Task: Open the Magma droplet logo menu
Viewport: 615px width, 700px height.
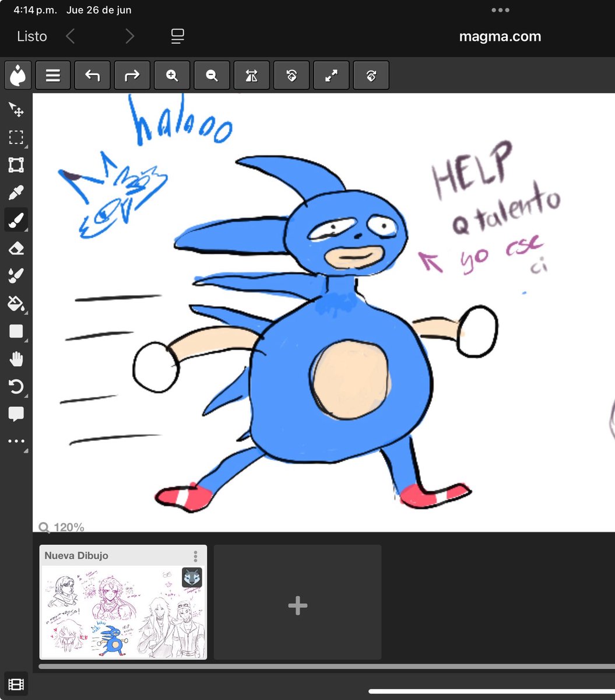Action: [17, 76]
